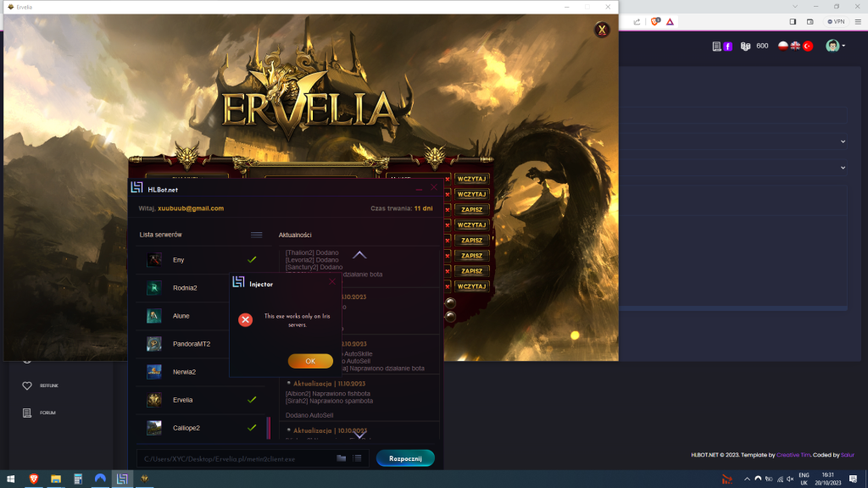Close the Ervelia game with round X button
Image resolution: width=868 pixels, height=488 pixels.
[x=602, y=30]
